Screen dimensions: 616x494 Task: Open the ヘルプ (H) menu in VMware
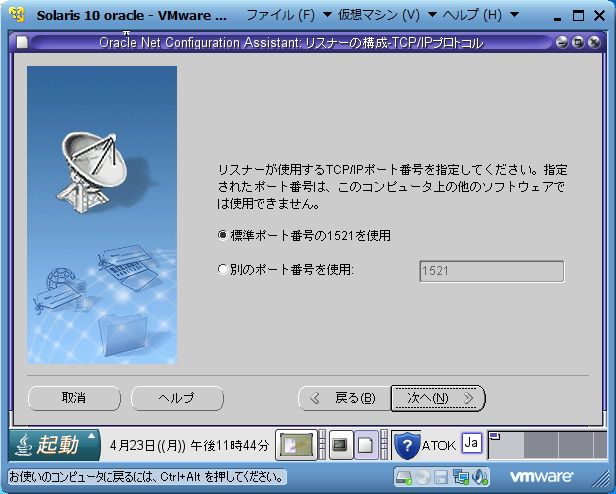[472, 15]
